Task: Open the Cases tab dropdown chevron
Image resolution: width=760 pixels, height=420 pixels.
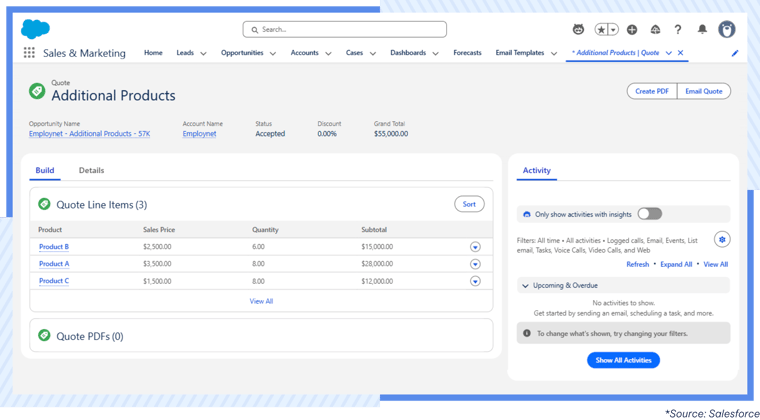Action: (373, 53)
